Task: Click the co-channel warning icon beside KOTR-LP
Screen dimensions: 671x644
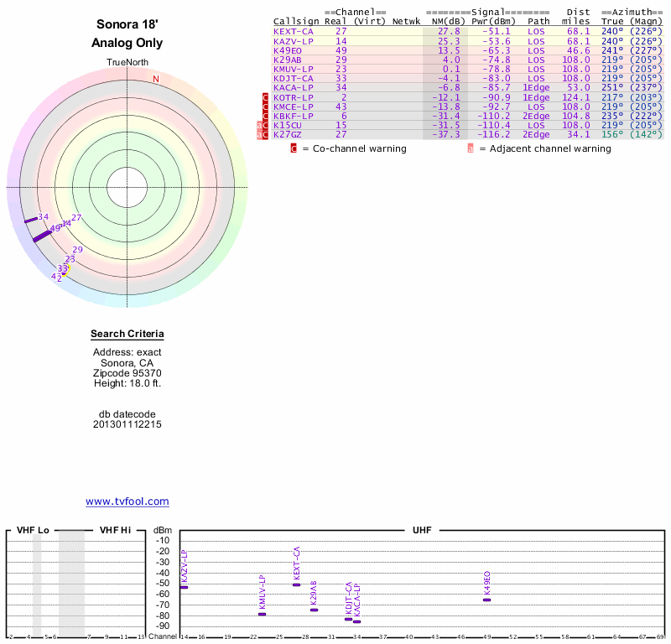Action: (266, 97)
